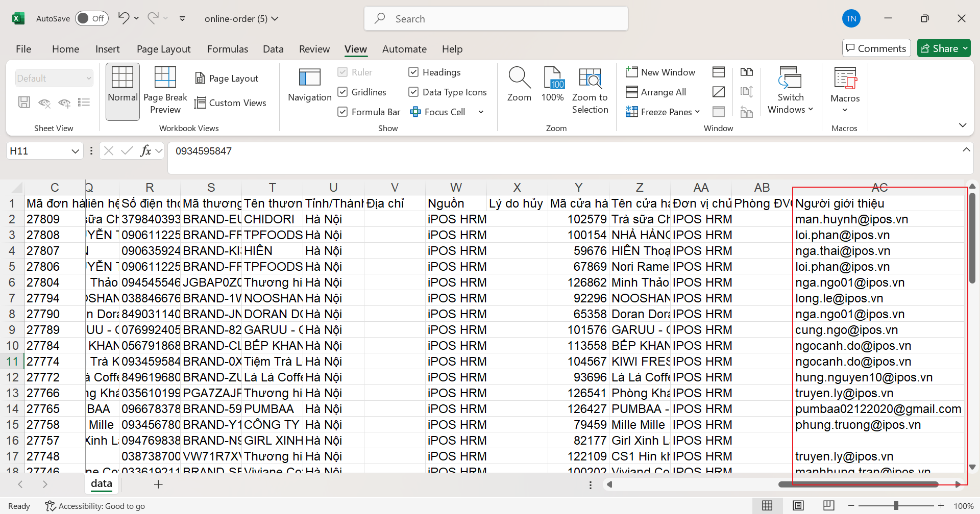The width and height of the screenshot is (980, 514).
Task: Open the Focus Cell options arrow
Action: [481, 112]
